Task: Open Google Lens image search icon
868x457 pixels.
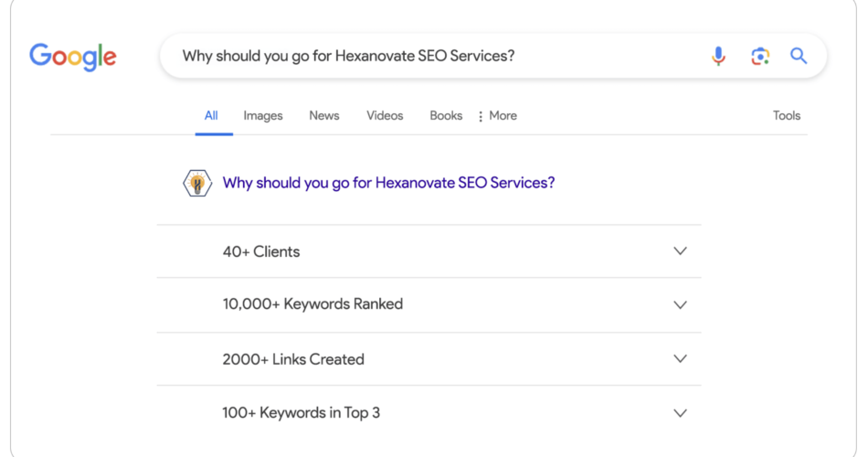Action: [x=760, y=56]
